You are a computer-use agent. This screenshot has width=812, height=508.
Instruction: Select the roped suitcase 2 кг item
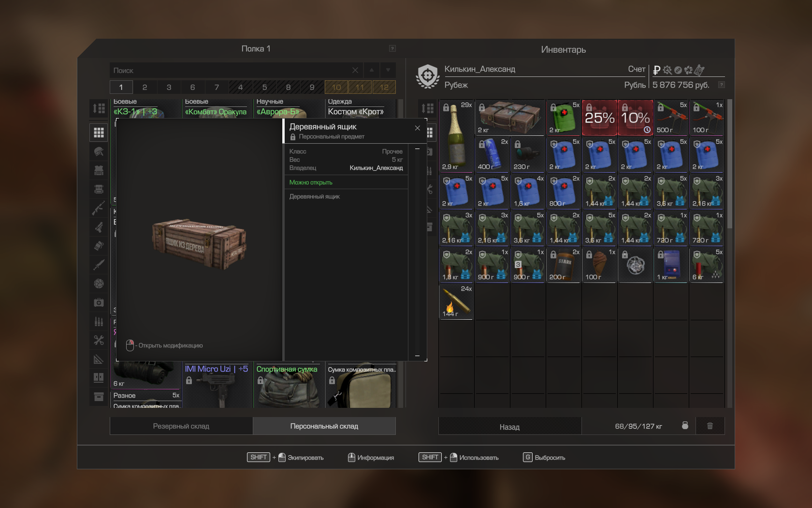pos(509,118)
